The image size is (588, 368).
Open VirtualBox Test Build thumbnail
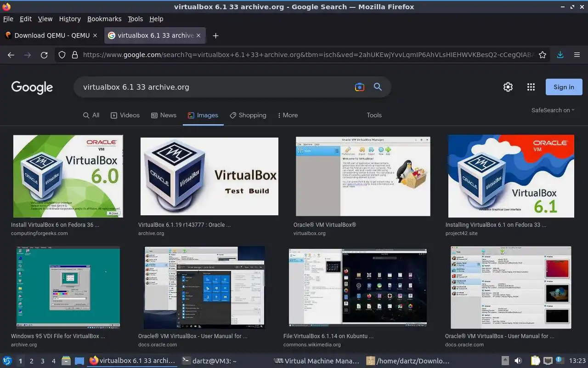(x=209, y=176)
